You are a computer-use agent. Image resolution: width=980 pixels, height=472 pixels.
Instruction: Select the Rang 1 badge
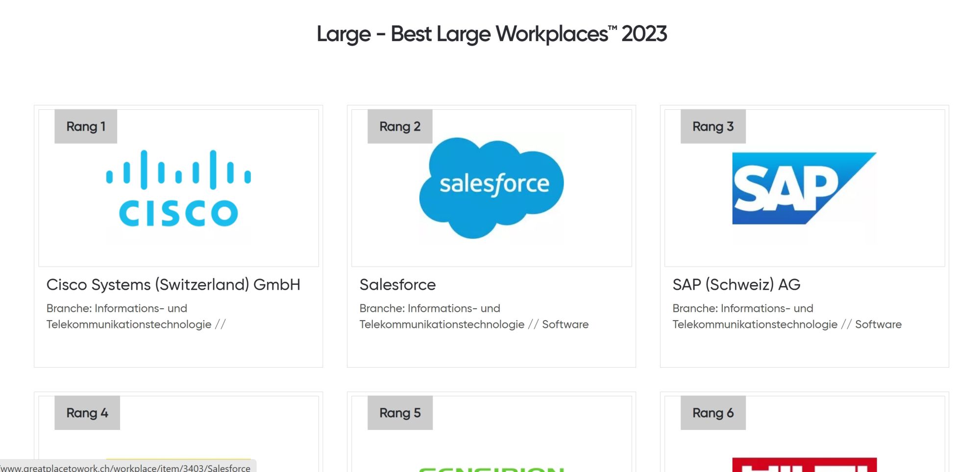[x=86, y=126]
